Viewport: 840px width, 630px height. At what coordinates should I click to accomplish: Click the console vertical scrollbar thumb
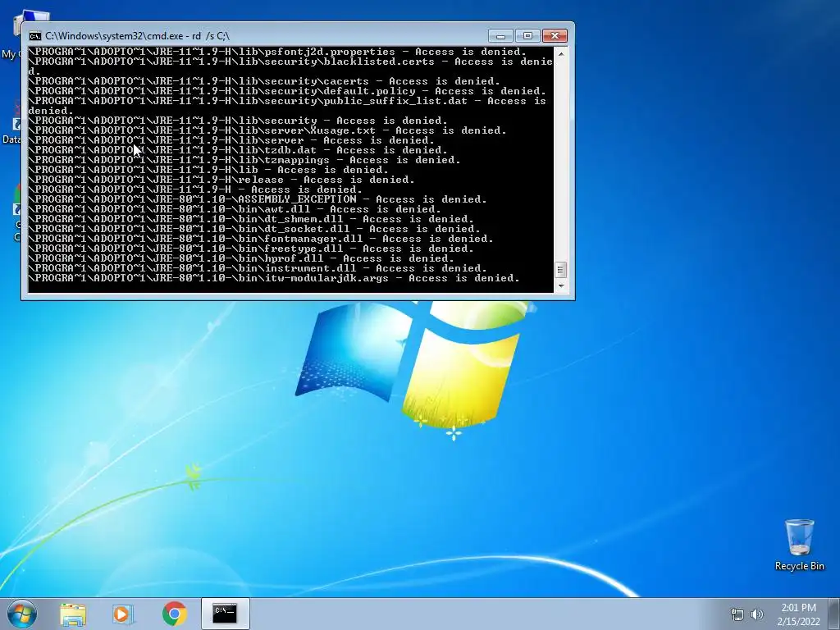pos(560,269)
